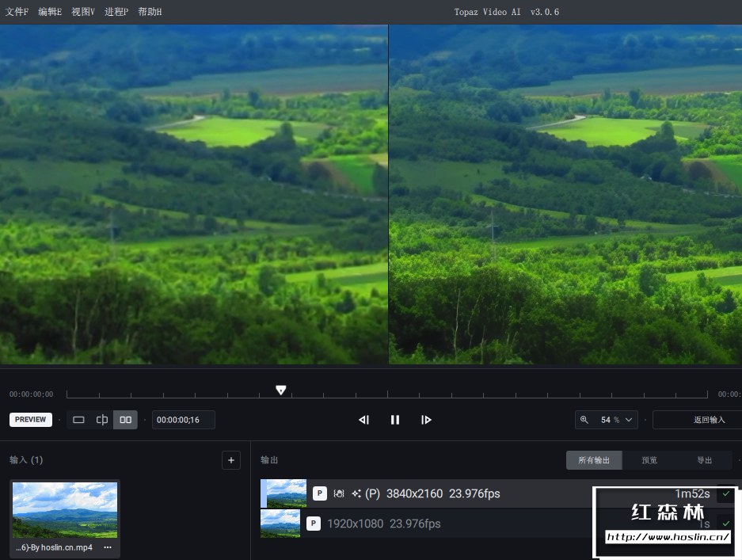
Task: Select the side-by-side view mode icon
Action: [x=125, y=420]
